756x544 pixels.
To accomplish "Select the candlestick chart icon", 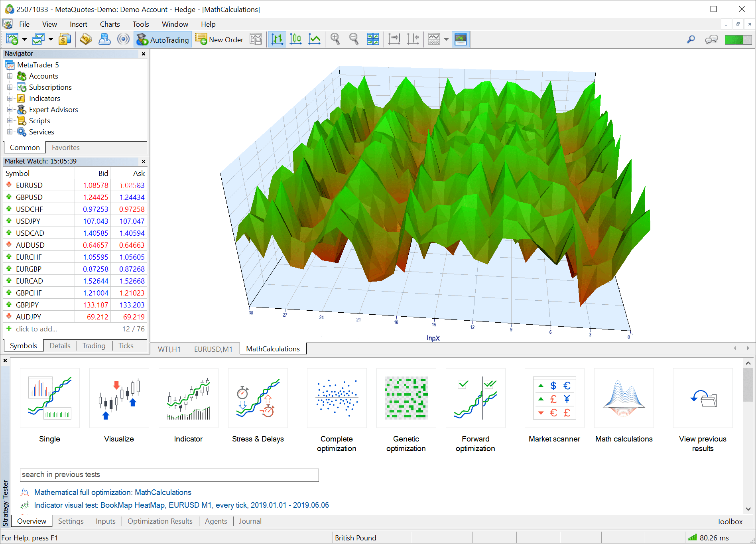I will [295, 39].
